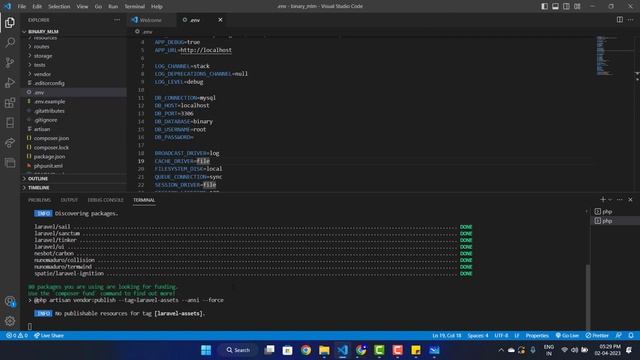Screen dimensions: 640x360
Task: Open the composer.json file
Action: click(51, 138)
